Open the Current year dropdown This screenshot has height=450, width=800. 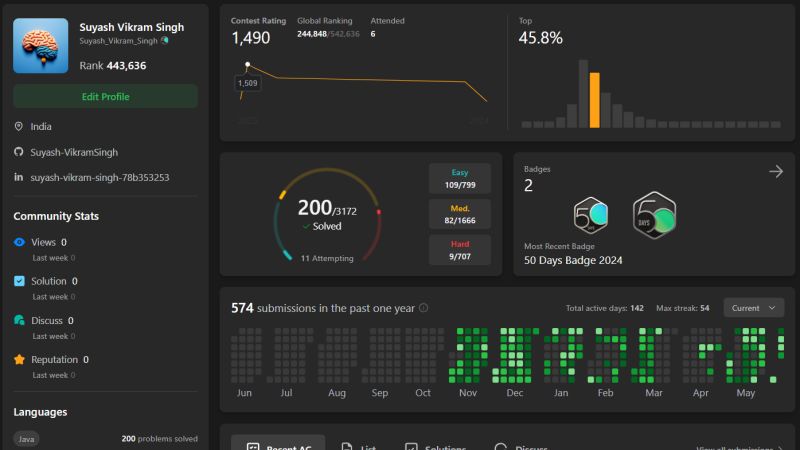[754, 308]
